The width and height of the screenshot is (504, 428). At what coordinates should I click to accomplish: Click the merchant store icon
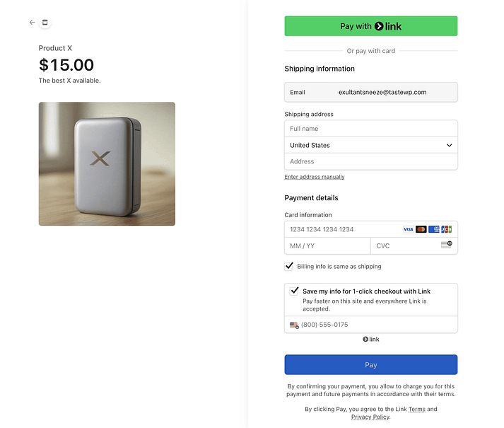click(x=45, y=23)
